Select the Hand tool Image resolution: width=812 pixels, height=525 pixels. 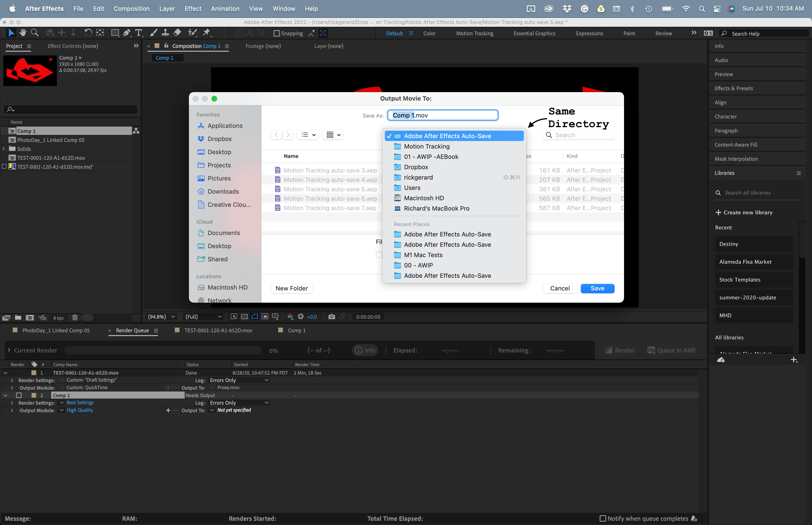[23, 33]
